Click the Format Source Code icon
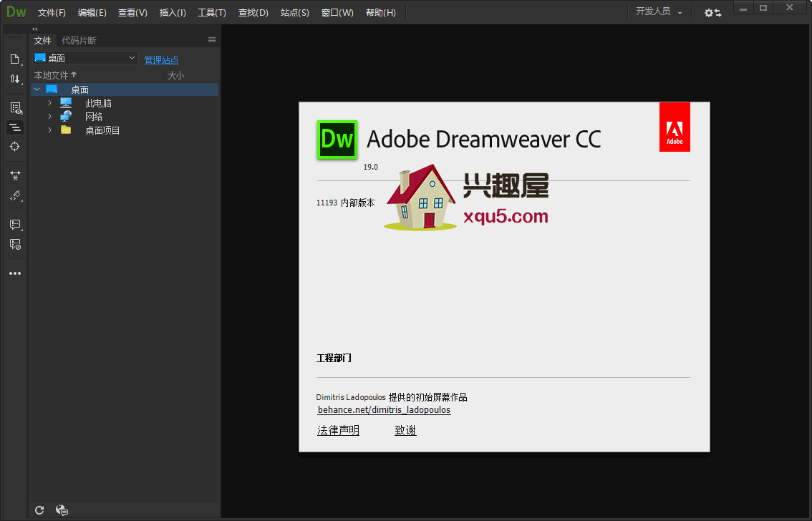This screenshot has height=521, width=812. (x=14, y=195)
